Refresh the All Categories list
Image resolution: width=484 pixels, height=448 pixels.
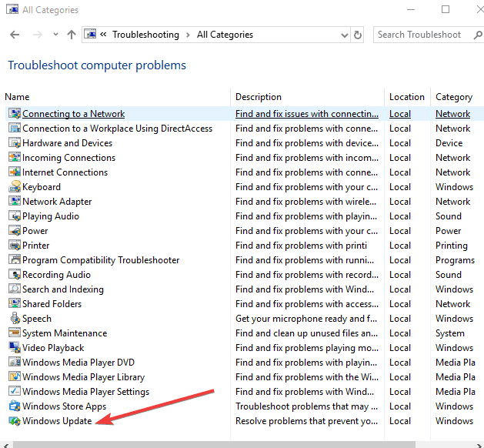click(358, 35)
